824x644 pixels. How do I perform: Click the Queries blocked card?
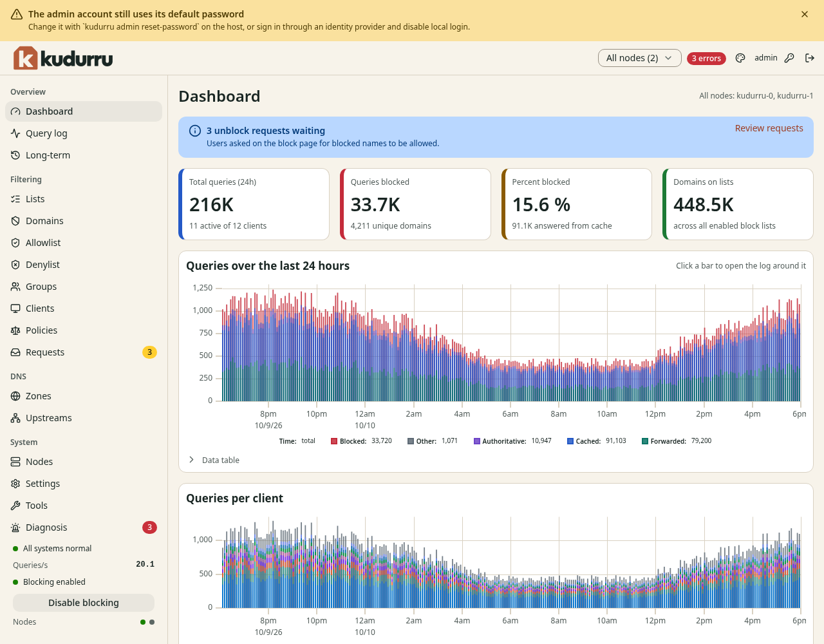click(x=415, y=204)
